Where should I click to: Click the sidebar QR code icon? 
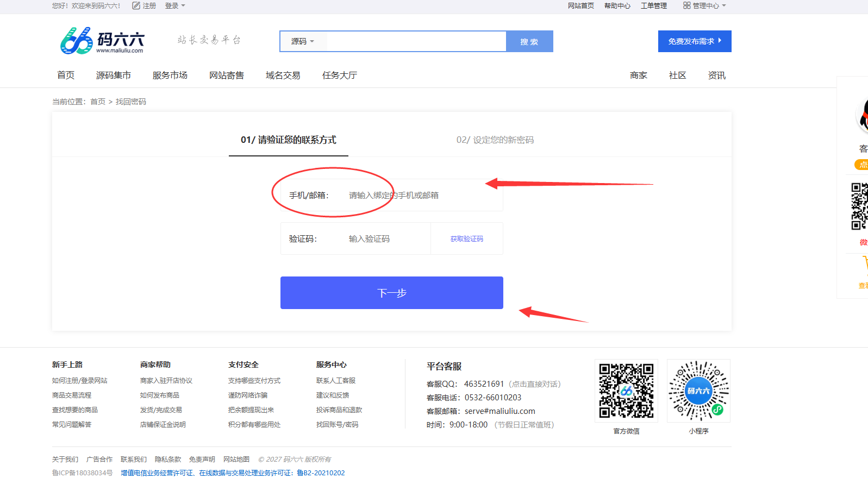coord(859,206)
